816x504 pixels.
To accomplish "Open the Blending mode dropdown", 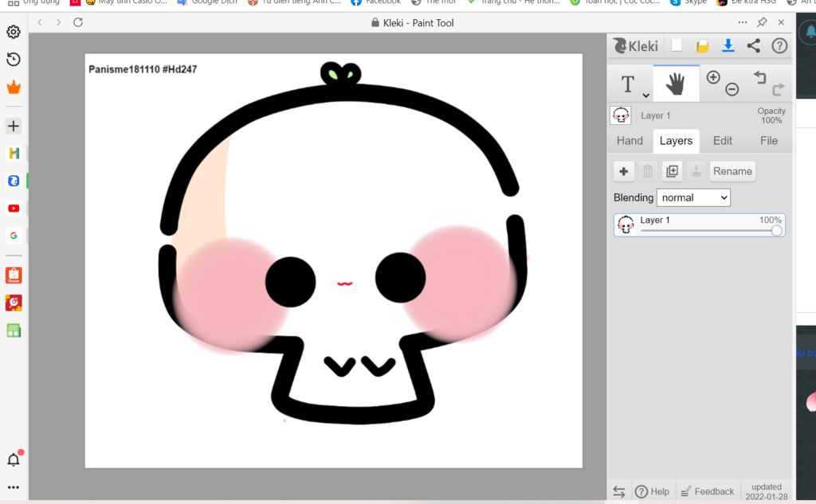I will [x=693, y=197].
